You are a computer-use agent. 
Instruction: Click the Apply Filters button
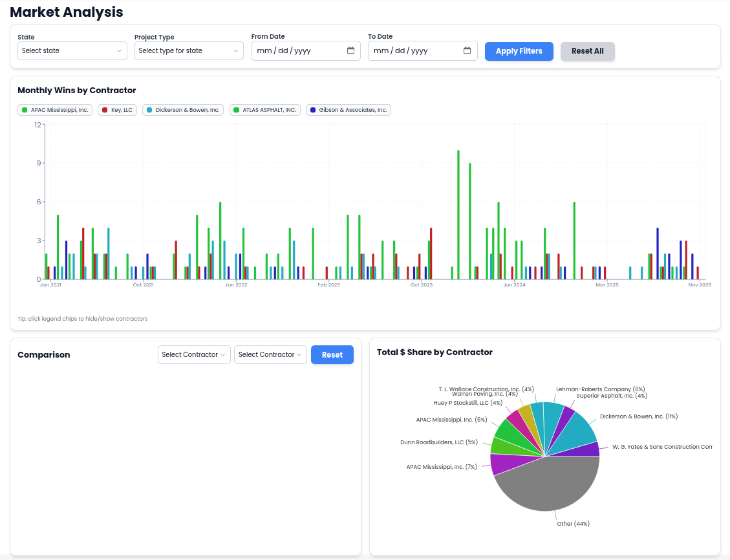[519, 51]
